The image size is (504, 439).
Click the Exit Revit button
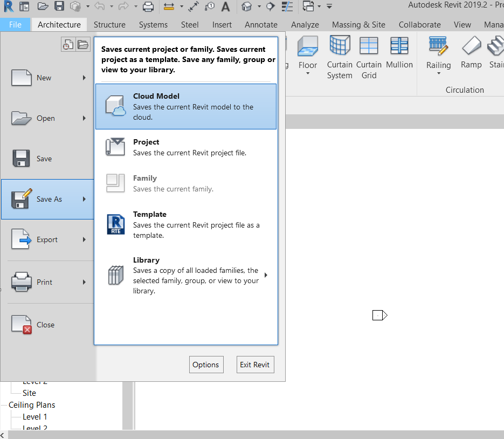[255, 365]
